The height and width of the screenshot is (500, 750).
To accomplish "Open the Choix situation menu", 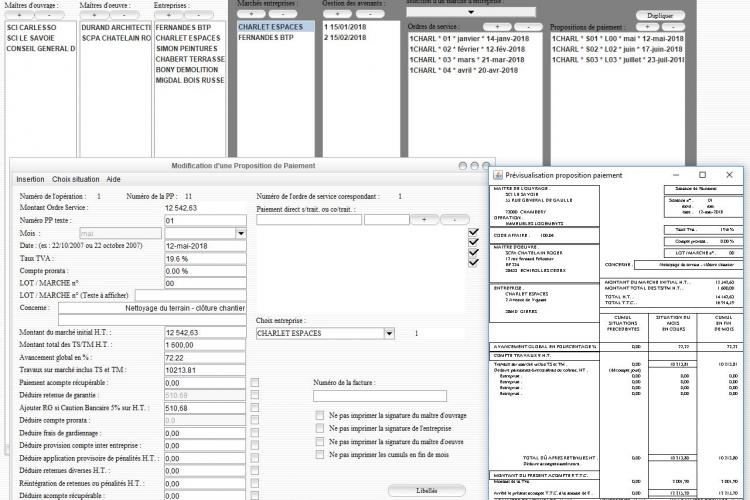I will pyautogui.click(x=76, y=179).
